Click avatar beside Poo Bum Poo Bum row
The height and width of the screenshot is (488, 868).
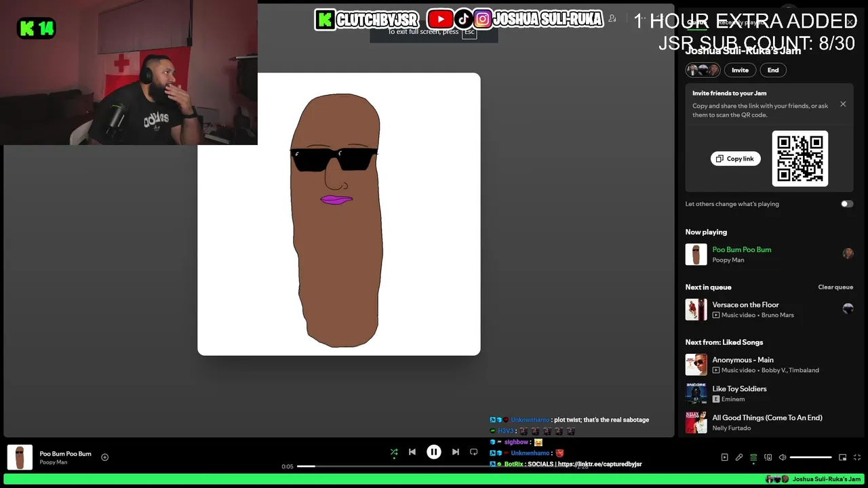pyautogui.click(x=848, y=253)
